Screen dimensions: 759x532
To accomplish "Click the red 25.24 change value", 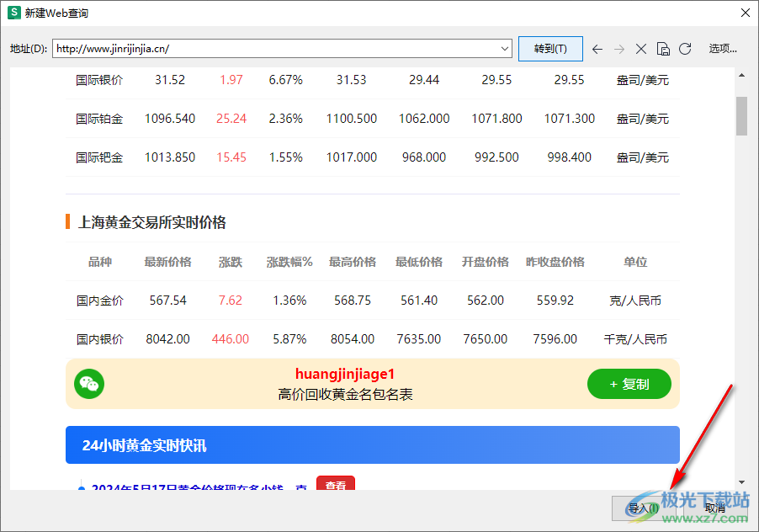I will click(231, 119).
